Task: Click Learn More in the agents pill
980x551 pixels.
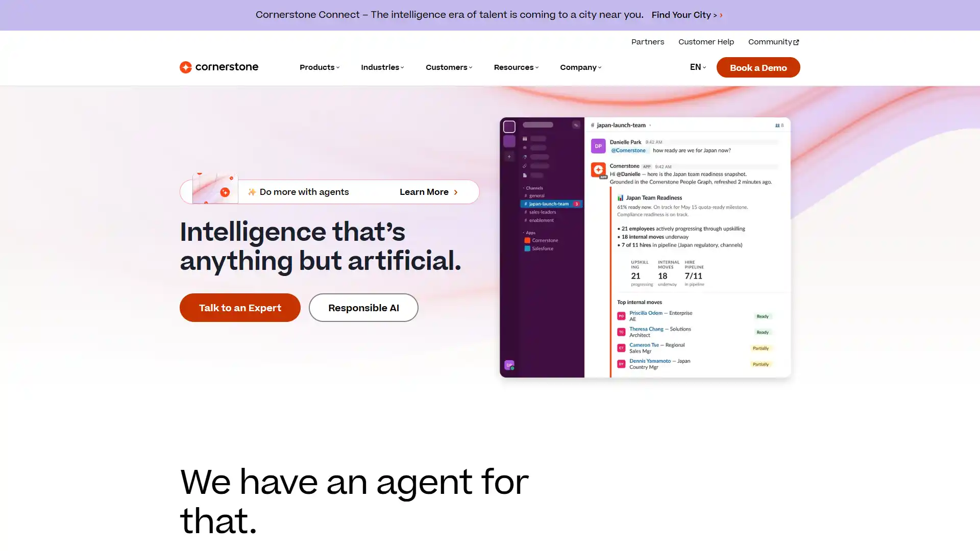Action: pos(429,192)
